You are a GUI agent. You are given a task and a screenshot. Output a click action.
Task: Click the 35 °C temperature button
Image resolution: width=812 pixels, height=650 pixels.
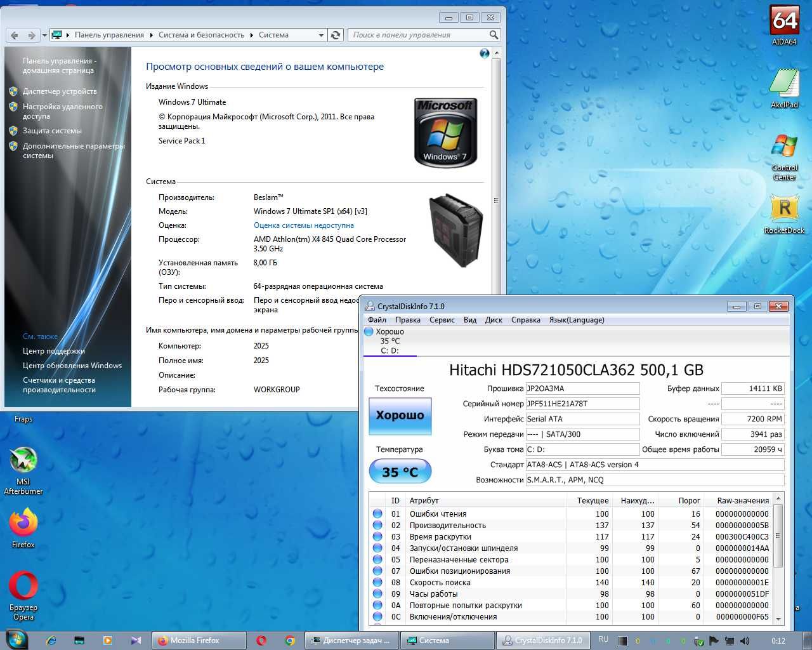pyautogui.click(x=400, y=472)
